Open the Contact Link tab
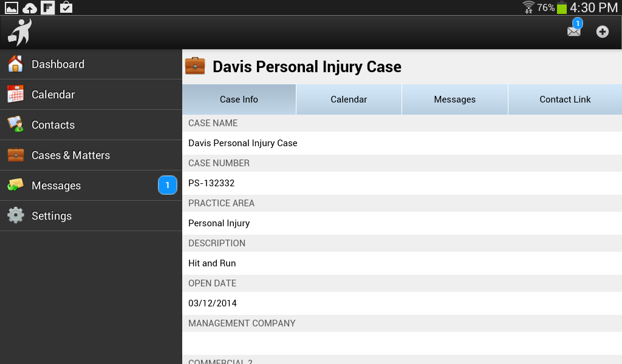The image size is (622, 364). click(x=564, y=99)
